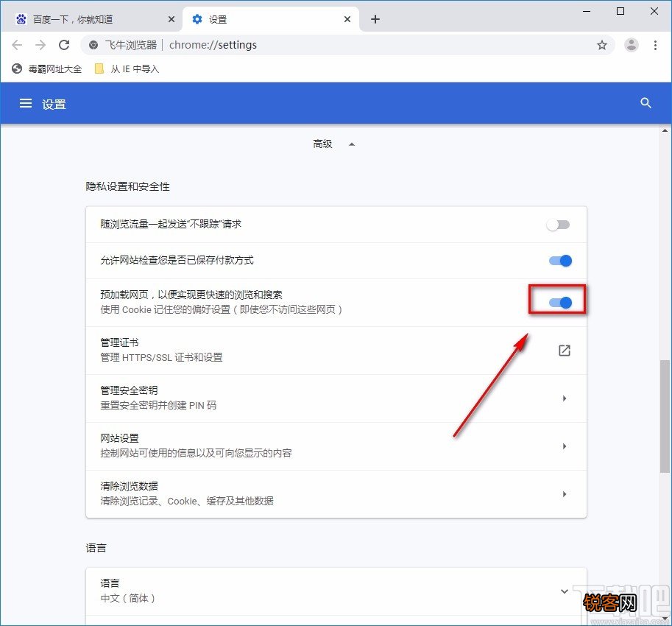672x626 pixels.
Task: Open the hamburger settings menu
Action: point(26,103)
